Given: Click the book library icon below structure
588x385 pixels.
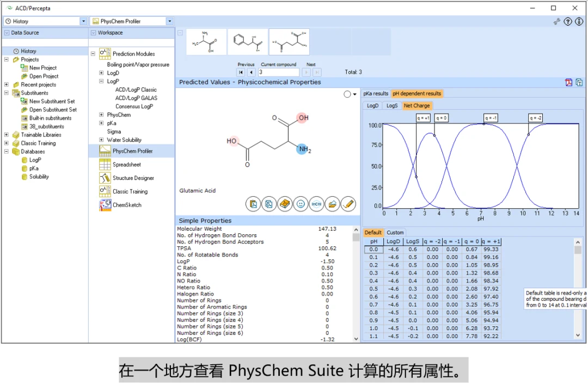Looking at the screenshot, I should coord(285,204).
